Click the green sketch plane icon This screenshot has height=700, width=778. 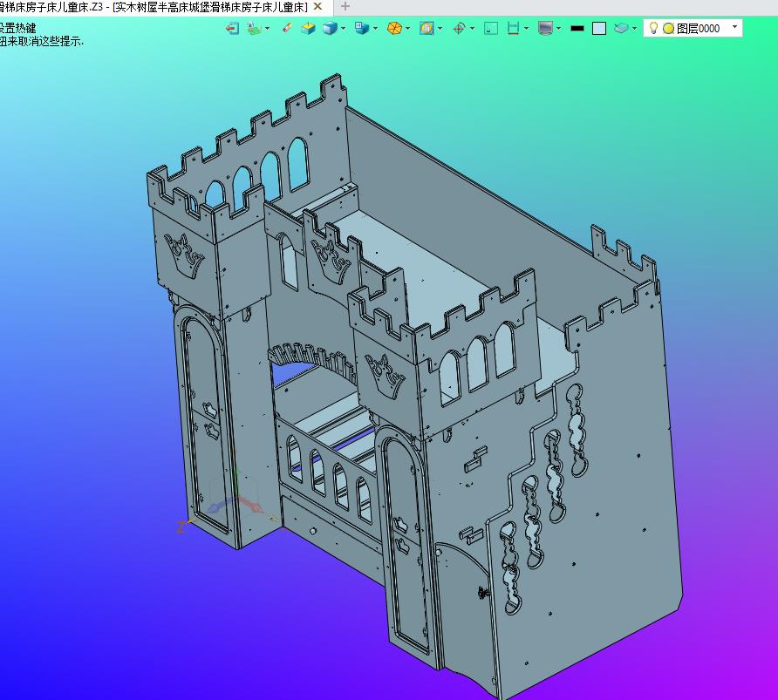click(254, 28)
